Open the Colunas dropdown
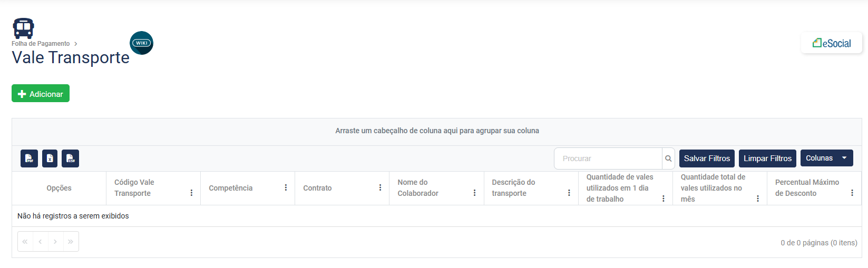This screenshot has height=268, width=868. pos(826,158)
